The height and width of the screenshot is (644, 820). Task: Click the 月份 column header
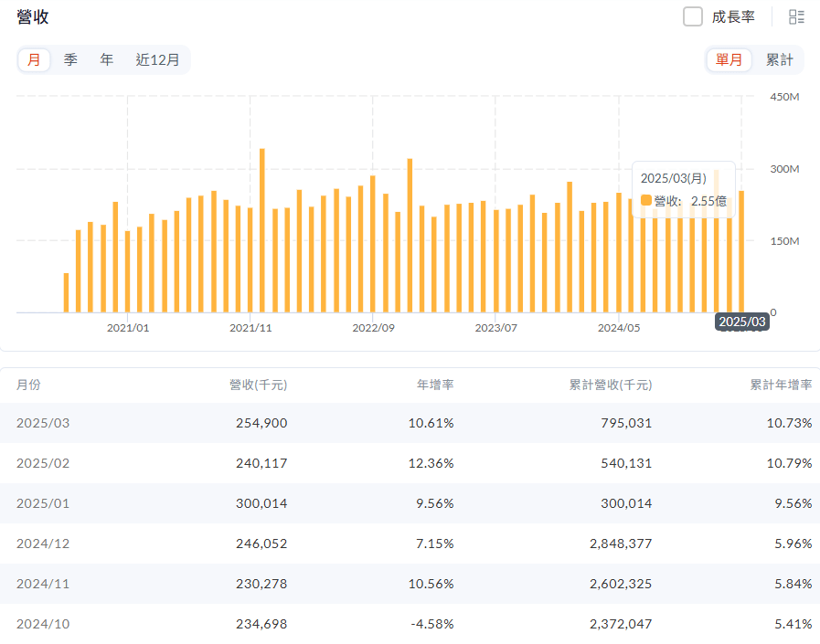tap(28, 385)
